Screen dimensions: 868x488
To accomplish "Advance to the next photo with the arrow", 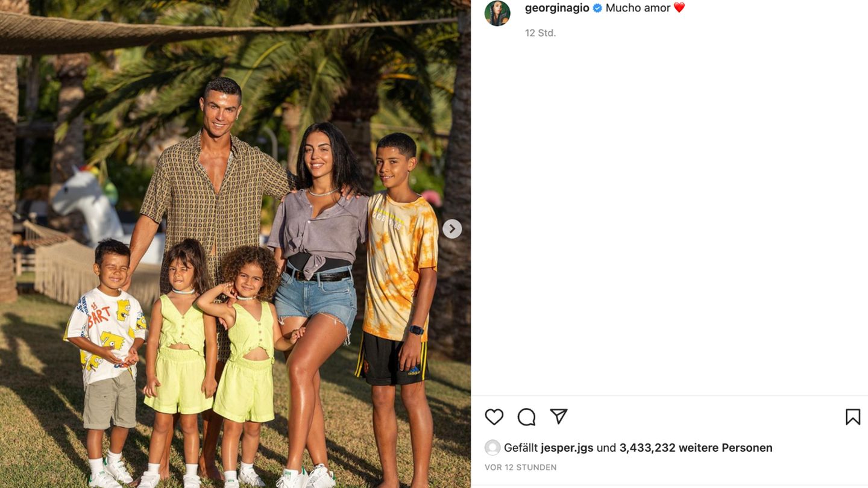I will [x=452, y=229].
